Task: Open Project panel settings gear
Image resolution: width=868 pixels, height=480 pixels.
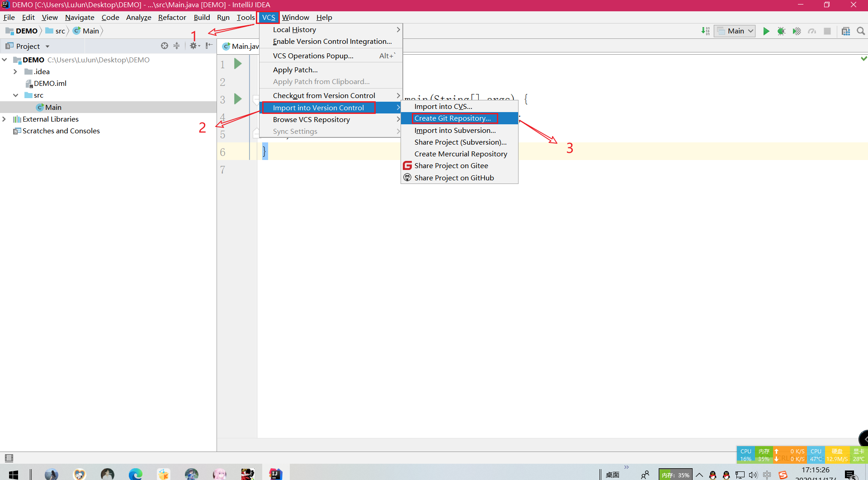Action: click(194, 46)
